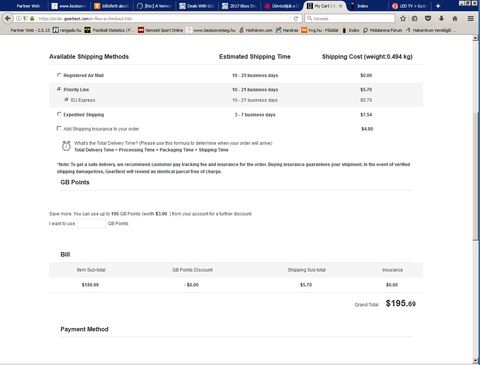Open the Hatharom.com bookmark

point(256,30)
